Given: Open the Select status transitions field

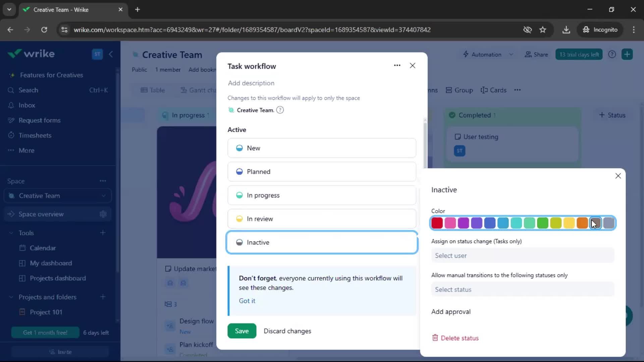Looking at the screenshot, I should click(523, 289).
